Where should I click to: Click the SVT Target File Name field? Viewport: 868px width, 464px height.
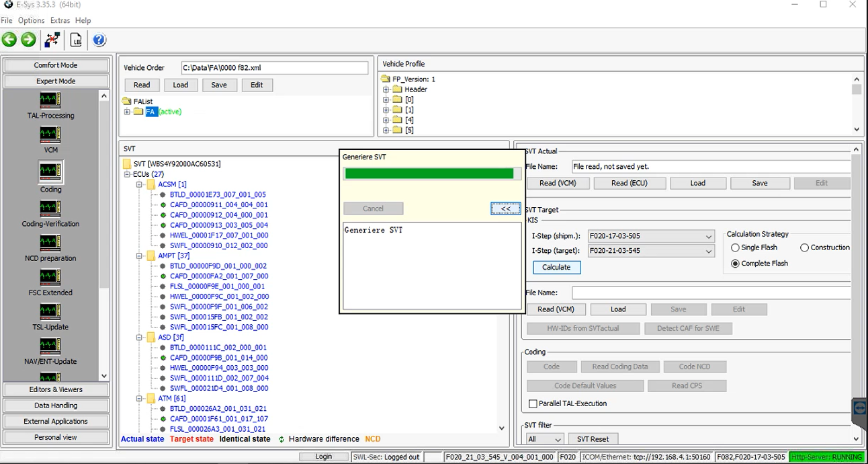pyautogui.click(x=711, y=293)
